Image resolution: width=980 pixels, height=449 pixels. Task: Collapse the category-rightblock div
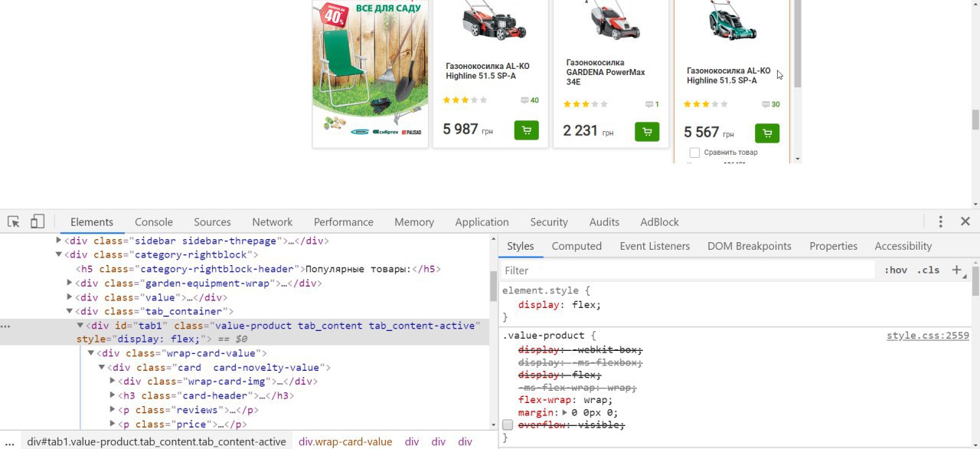click(59, 254)
